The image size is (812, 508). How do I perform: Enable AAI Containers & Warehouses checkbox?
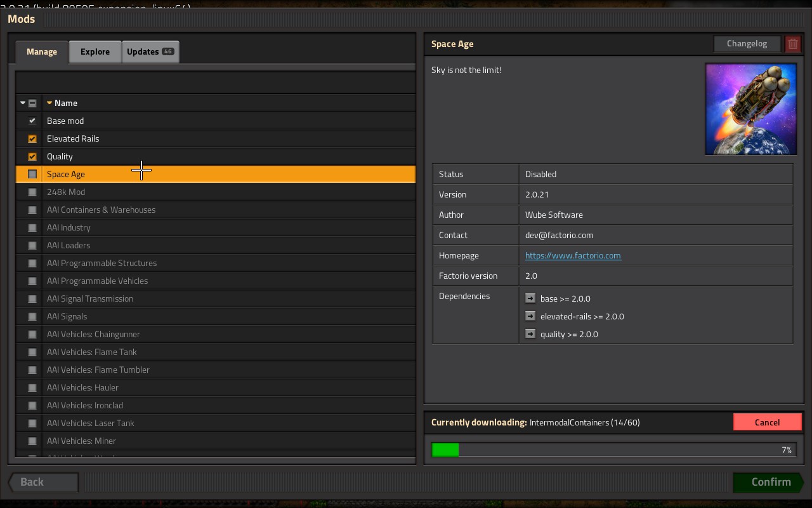32,210
